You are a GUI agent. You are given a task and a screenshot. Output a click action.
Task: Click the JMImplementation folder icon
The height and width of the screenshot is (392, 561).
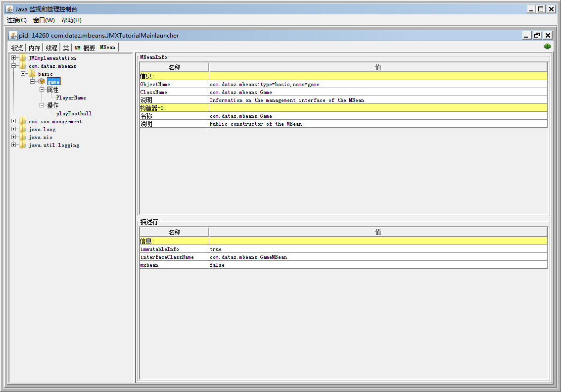[22, 58]
